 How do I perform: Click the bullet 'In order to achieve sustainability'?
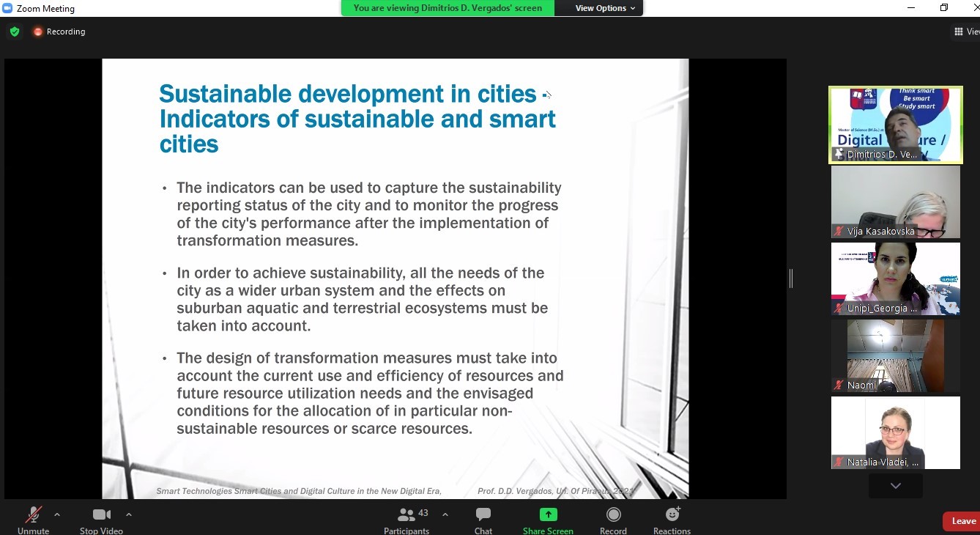click(362, 299)
